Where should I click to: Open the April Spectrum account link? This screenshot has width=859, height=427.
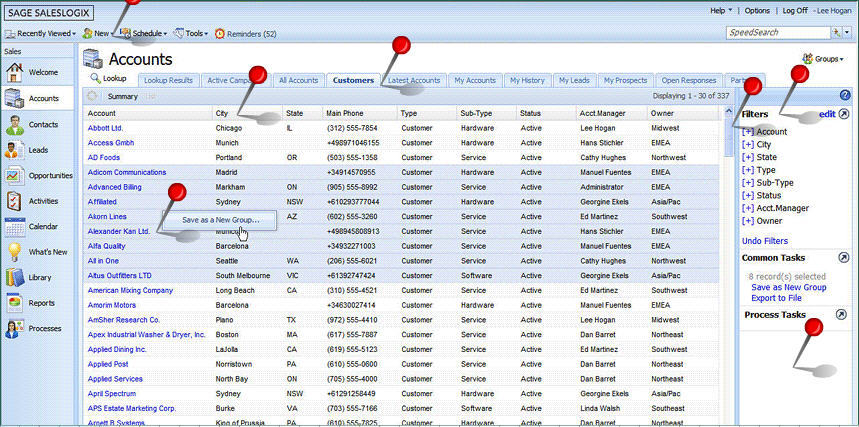coord(112,394)
